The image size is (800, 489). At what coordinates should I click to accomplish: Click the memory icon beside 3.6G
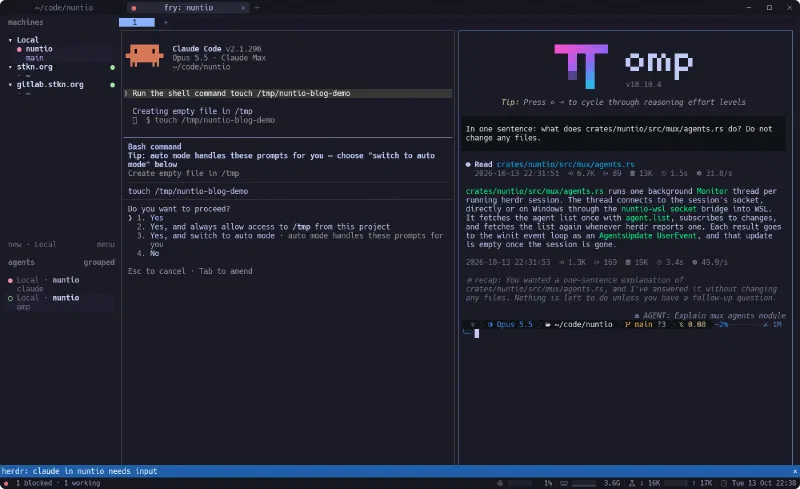click(564, 483)
